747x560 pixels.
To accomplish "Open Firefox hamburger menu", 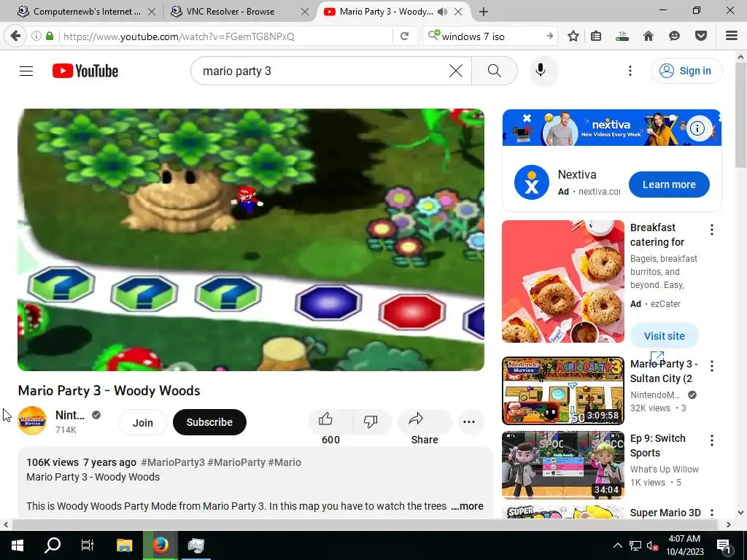I will coord(732,36).
